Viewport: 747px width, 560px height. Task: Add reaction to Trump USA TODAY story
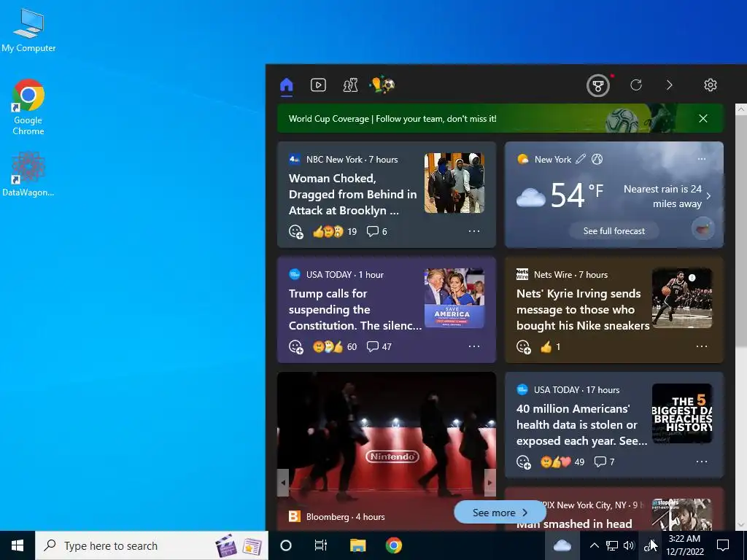click(296, 346)
